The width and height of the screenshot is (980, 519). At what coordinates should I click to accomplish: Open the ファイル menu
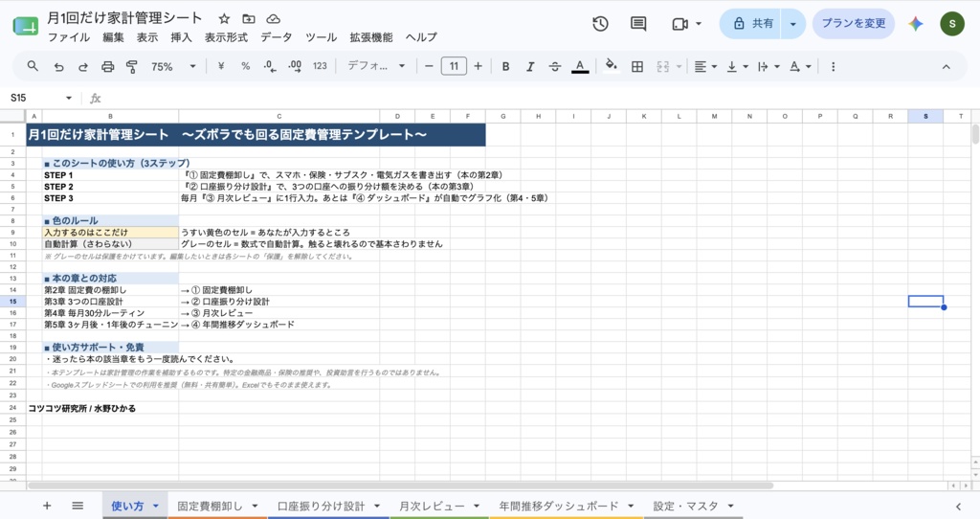click(x=69, y=37)
